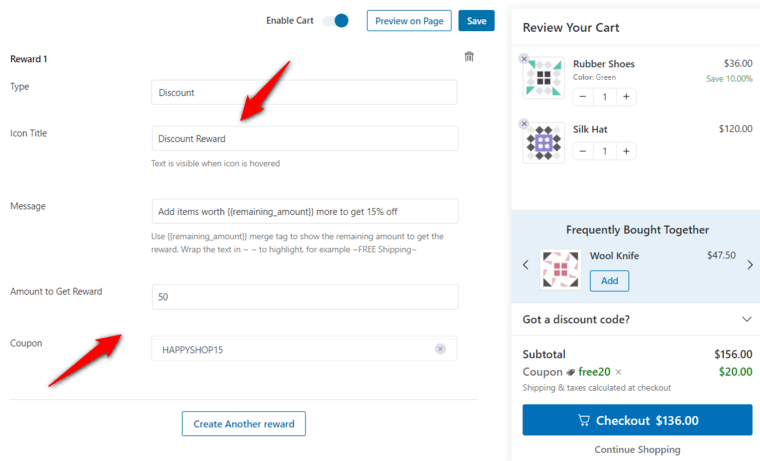Toggle the Enable Cart switch
This screenshot has width=760, height=461.
[335, 21]
